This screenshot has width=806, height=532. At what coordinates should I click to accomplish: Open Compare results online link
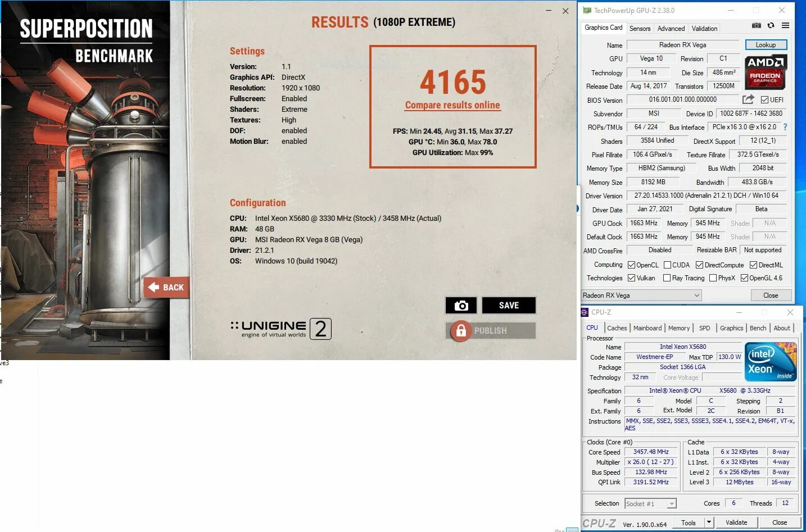452,105
